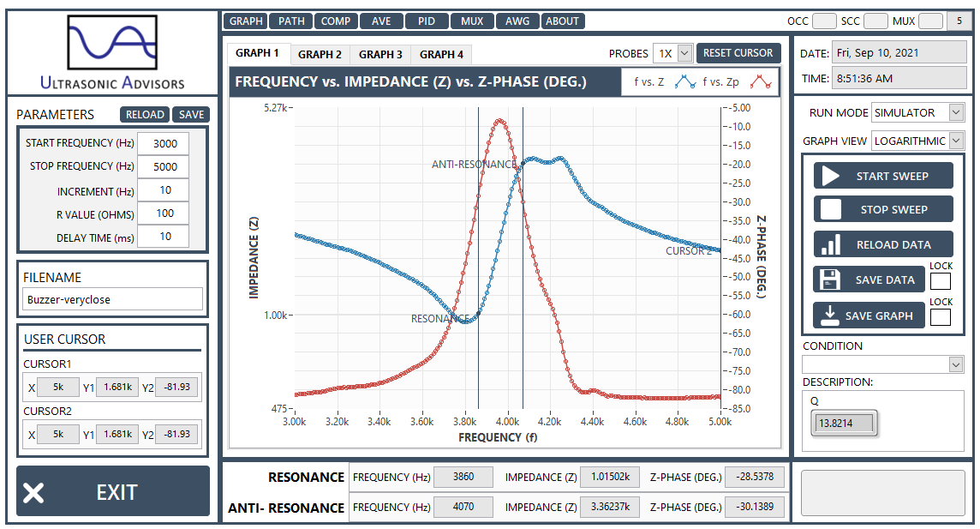Click the Save Data floppy disk icon

click(829, 280)
